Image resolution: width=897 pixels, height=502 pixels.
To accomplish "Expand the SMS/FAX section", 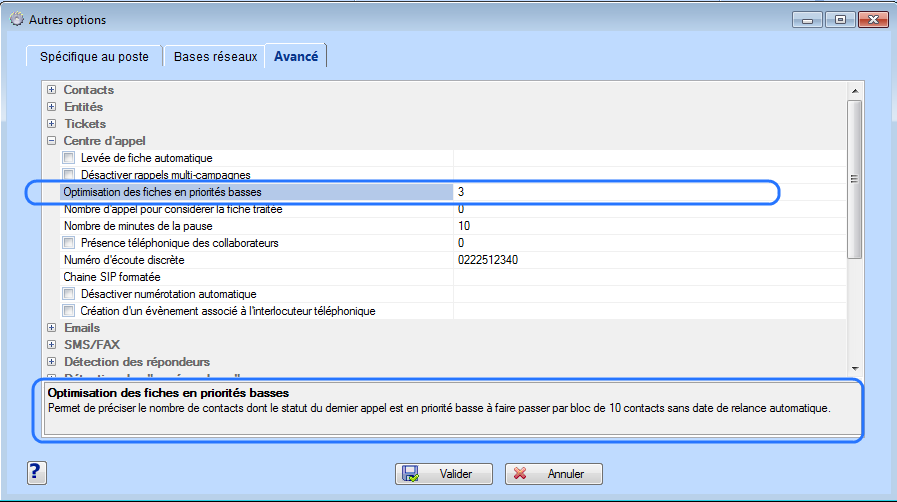I will click(51, 344).
